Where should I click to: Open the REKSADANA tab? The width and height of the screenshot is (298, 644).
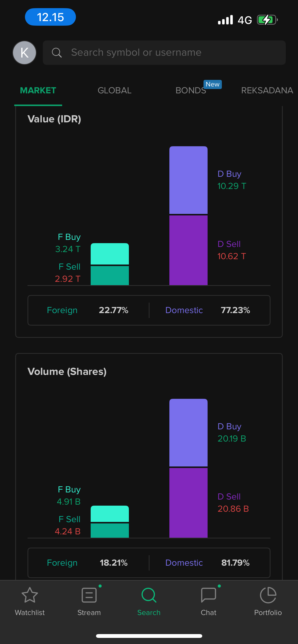[267, 91]
